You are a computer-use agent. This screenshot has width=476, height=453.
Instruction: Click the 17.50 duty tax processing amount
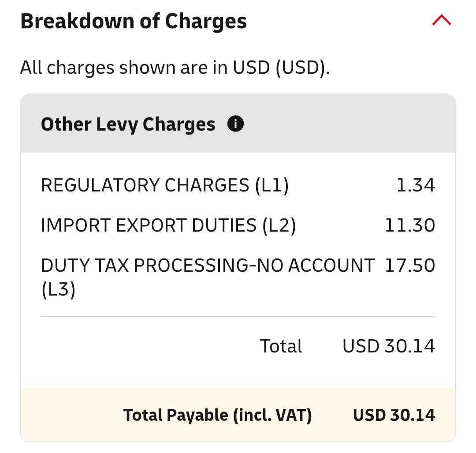pyautogui.click(x=410, y=266)
